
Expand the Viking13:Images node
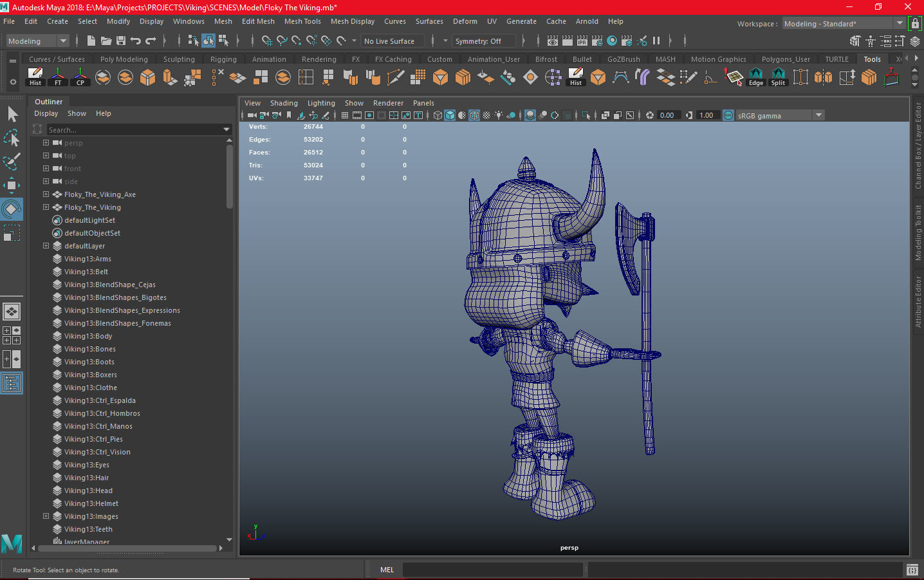(46, 516)
